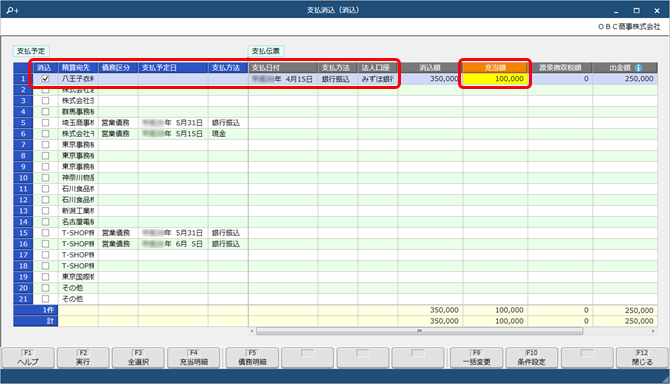Click the 6月 5日 date cell in row 16
670x384 pixels.
pyautogui.click(x=173, y=244)
